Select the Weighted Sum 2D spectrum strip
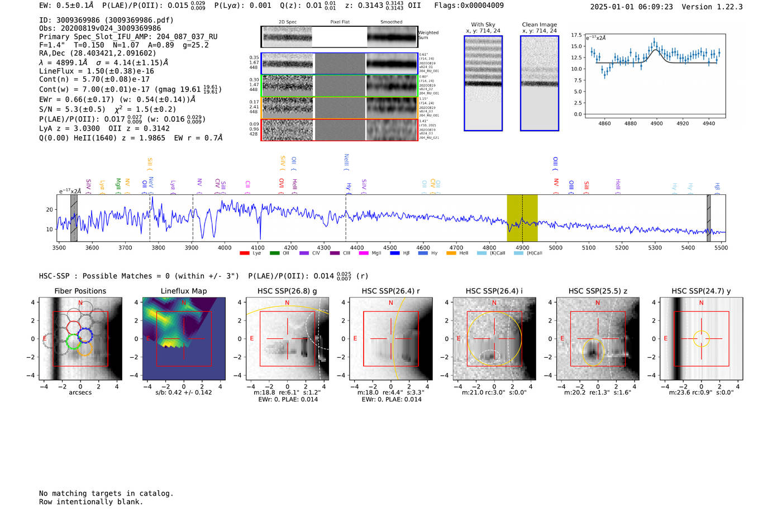This screenshot has height=532, width=782. coord(340,37)
